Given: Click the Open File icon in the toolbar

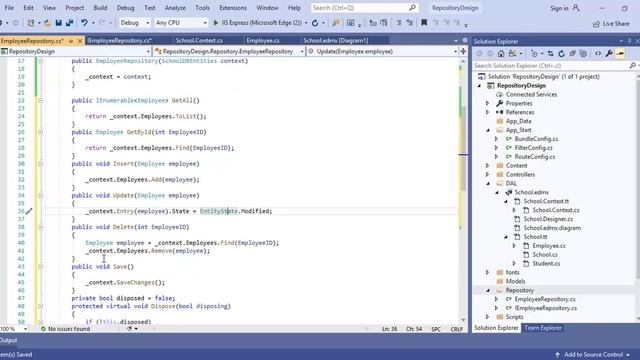Looking at the screenshot, I should pos(47,23).
